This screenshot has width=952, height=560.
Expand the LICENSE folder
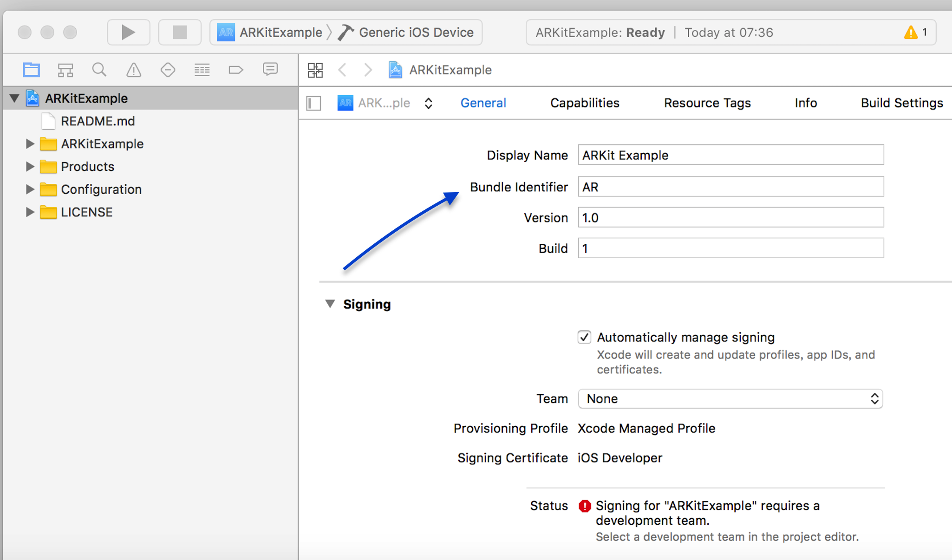[x=30, y=212]
